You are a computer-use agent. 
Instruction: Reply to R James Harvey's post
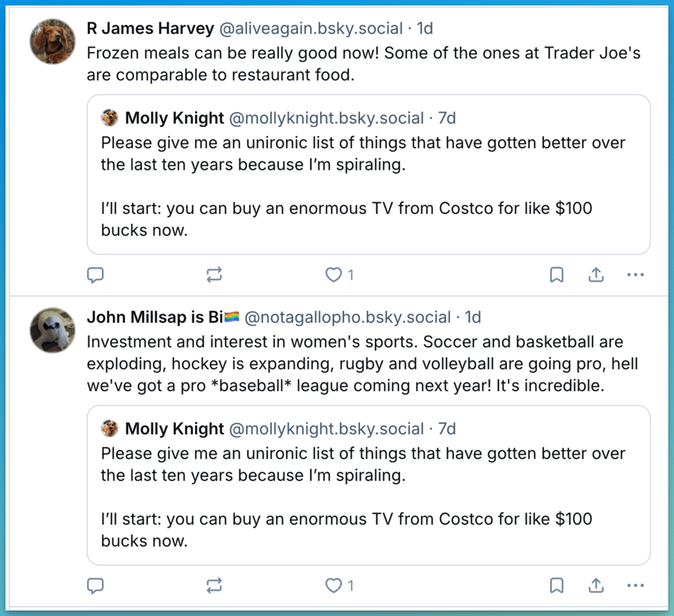(x=95, y=275)
